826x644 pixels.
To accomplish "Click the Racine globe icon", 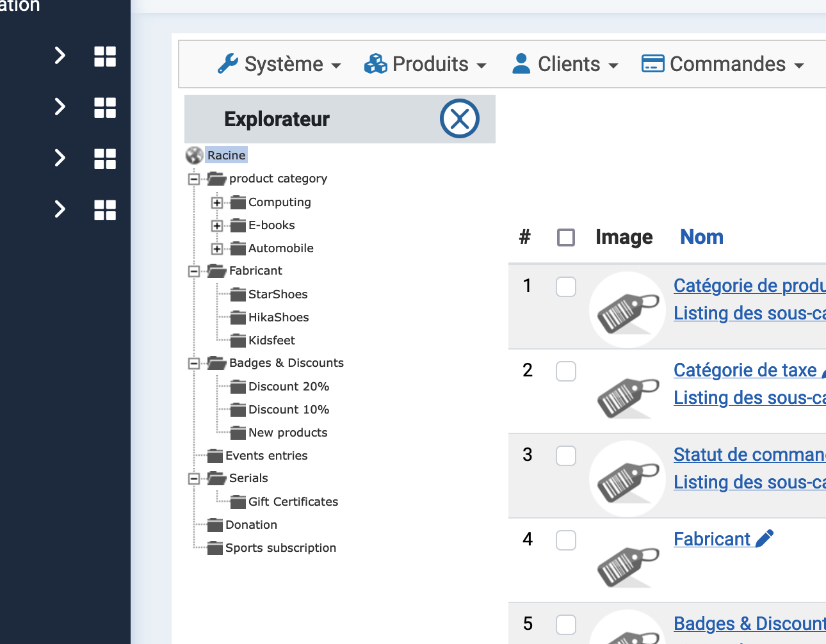I will (194, 156).
